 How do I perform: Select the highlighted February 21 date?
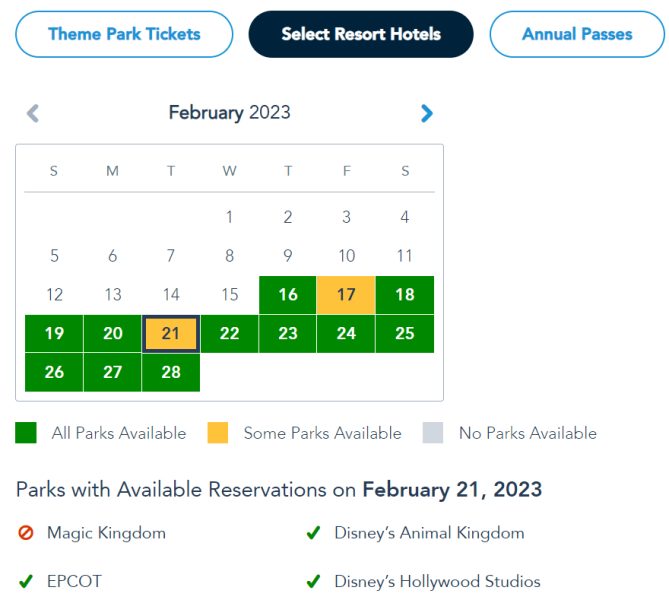coord(171,334)
